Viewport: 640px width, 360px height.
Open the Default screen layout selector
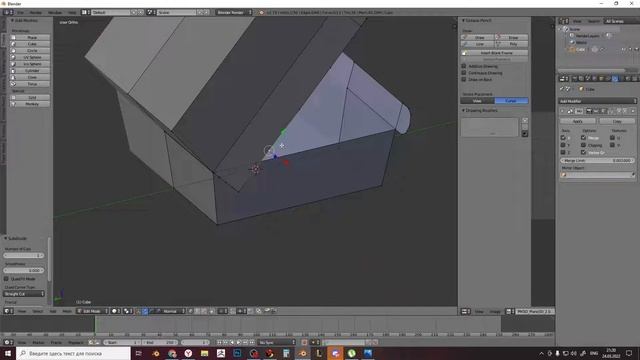(110, 12)
